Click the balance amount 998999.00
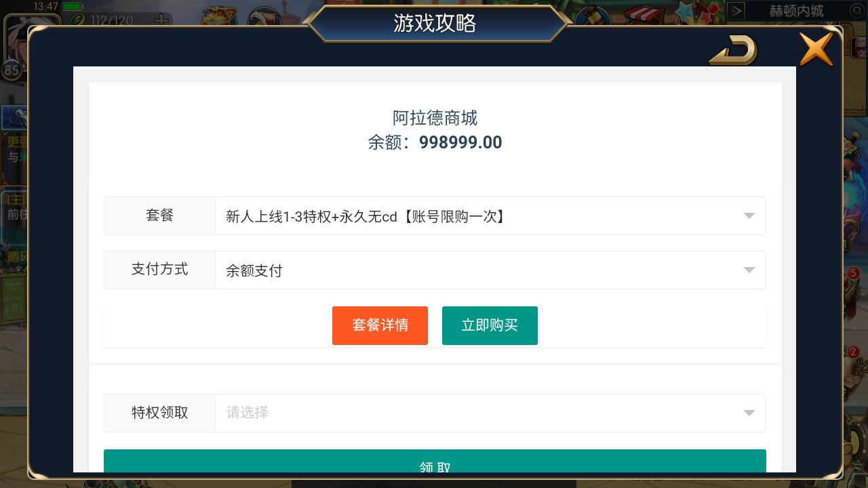This screenshot has width=868, height=488. tap(460, 142)
